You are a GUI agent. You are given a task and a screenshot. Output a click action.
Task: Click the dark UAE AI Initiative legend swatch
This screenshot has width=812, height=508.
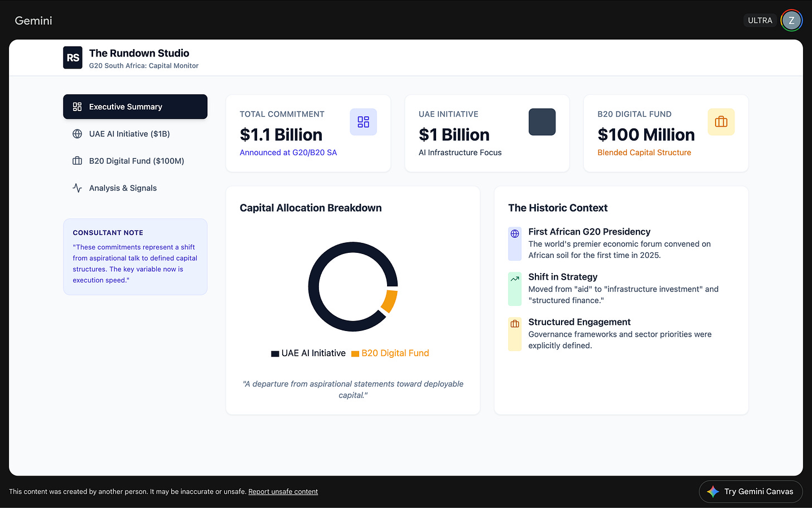[275, 353]
